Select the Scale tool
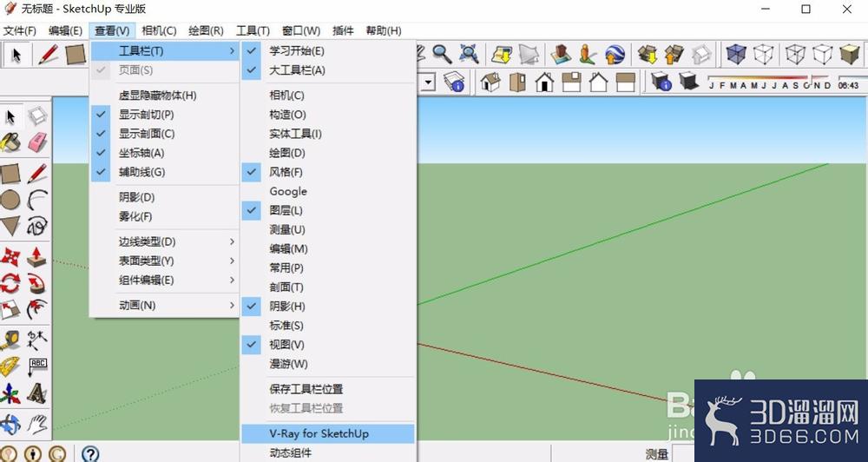Image resolution: width=868 pixels, height=462 pixels. [10, 310]
